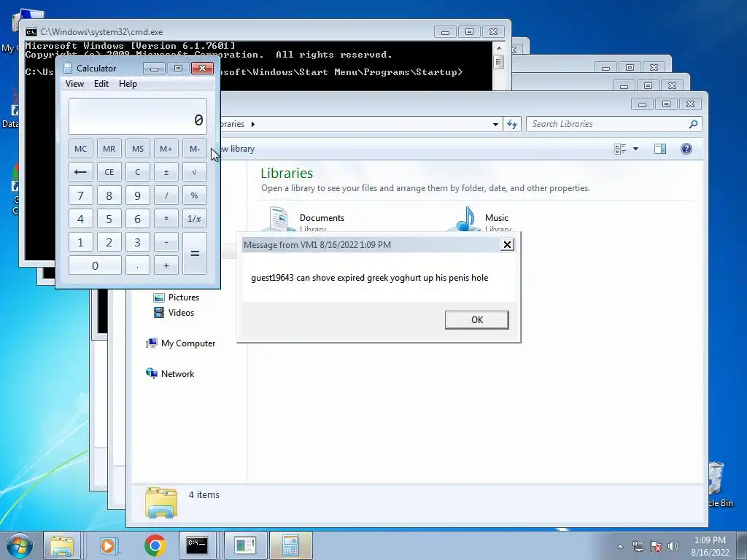Show hidden tray icons arrow
Viewport: 747px width, 560px height.
(x=620, y=546)
